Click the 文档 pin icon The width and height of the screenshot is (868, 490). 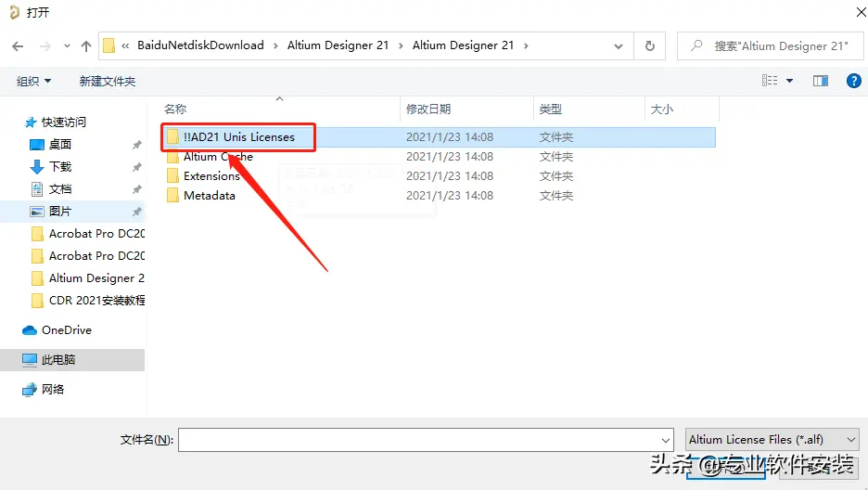pyautogui.click(x=136, y=189)
